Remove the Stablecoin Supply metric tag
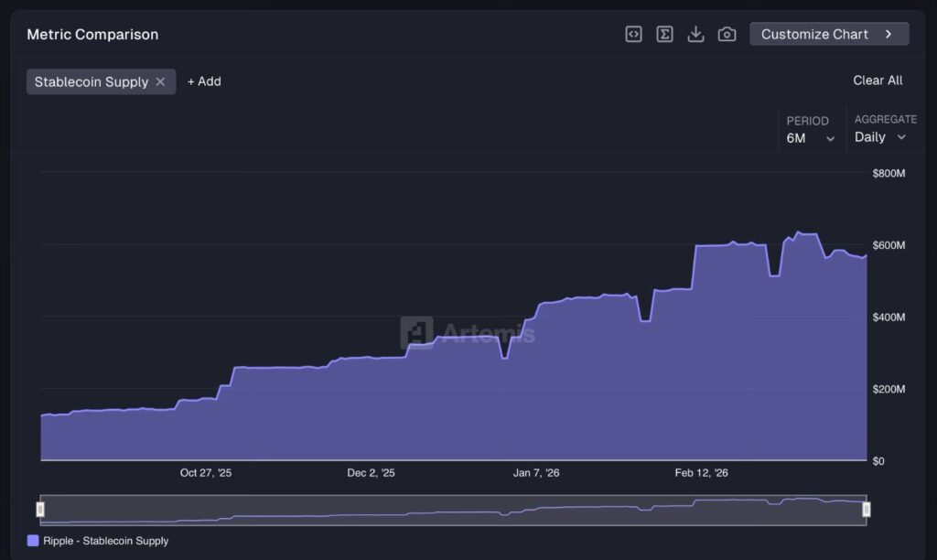Image resolution: width=937 pixels, height=560 pixels. coord(160,81)
